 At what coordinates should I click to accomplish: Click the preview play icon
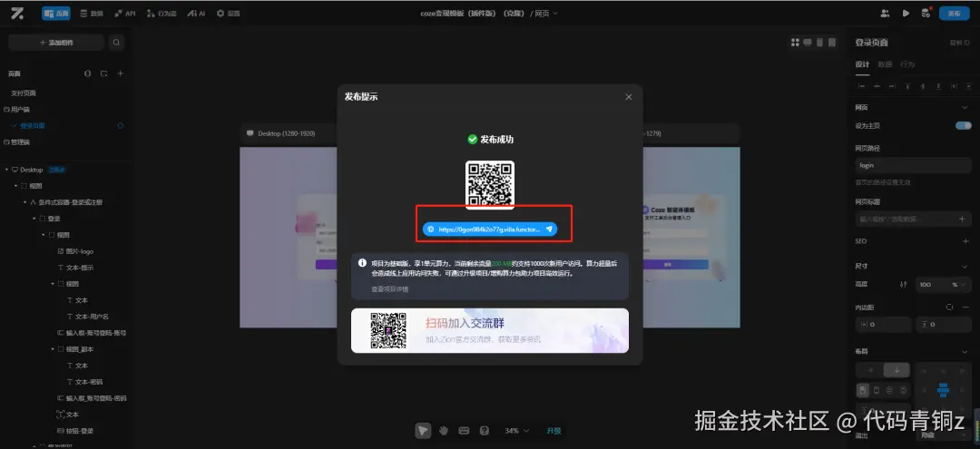(906, 13)
